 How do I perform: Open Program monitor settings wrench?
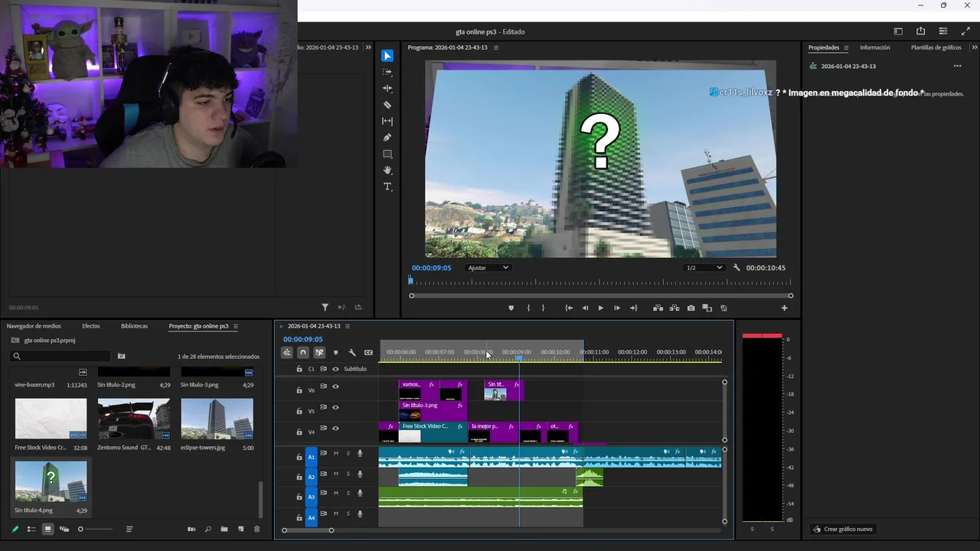[x=737, y=268]
